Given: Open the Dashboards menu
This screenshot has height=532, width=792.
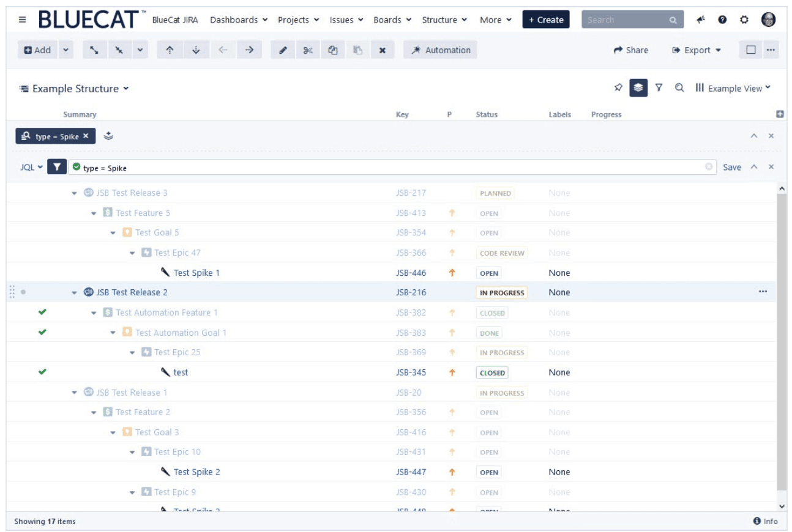Looking at the screenshot, I should click(x=239, y=20).
